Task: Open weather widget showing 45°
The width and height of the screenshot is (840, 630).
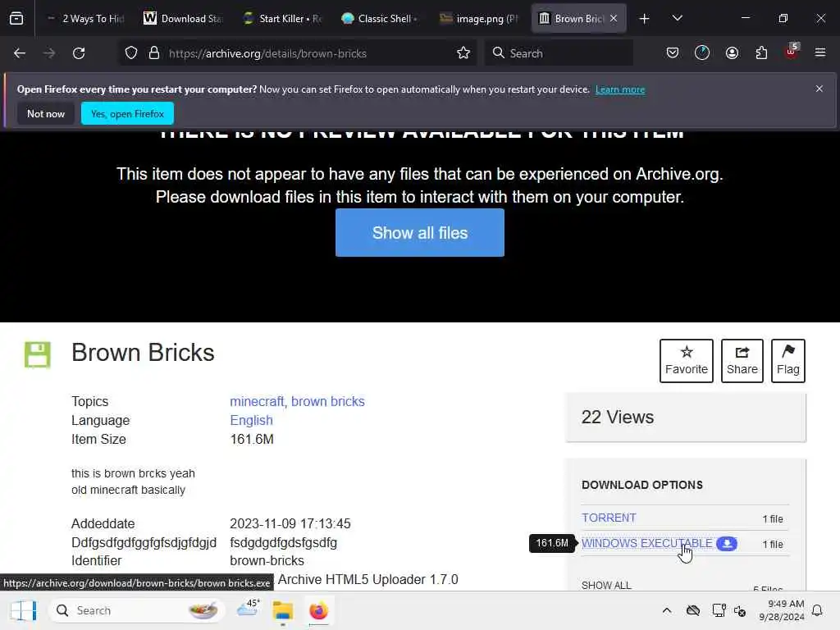Action: (x=248, y=609)
